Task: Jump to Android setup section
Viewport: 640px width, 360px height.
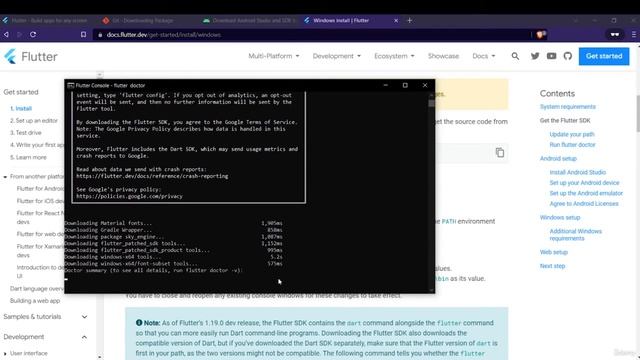Action: coord(558,158)
